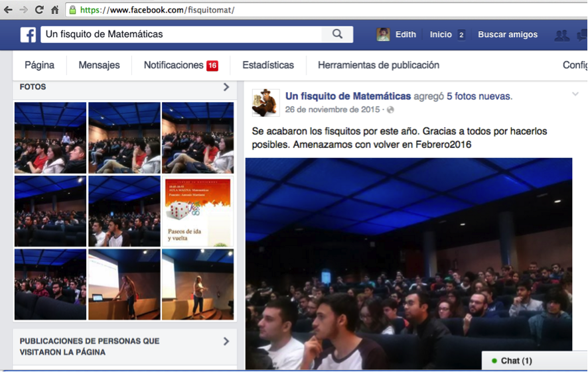The height and width of the screenshot is (372, 588).
Task: Click the browser forward arrow
Action: coord(23,10)
